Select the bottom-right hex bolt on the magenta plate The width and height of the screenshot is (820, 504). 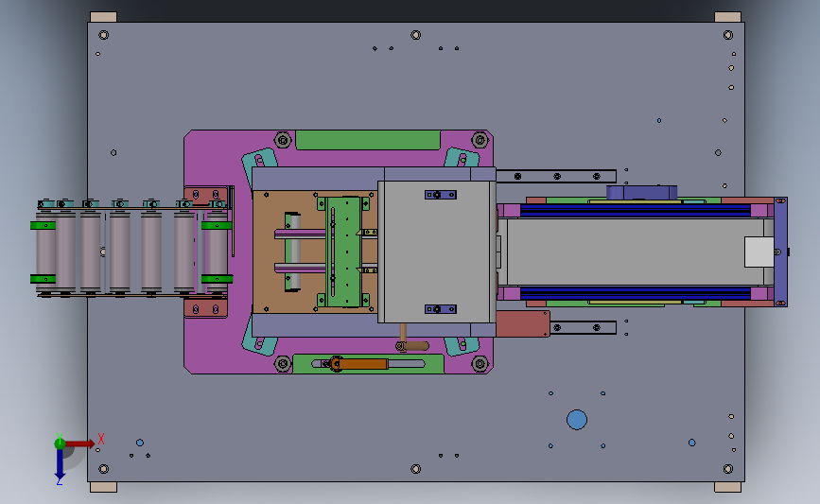coord(480,363)
